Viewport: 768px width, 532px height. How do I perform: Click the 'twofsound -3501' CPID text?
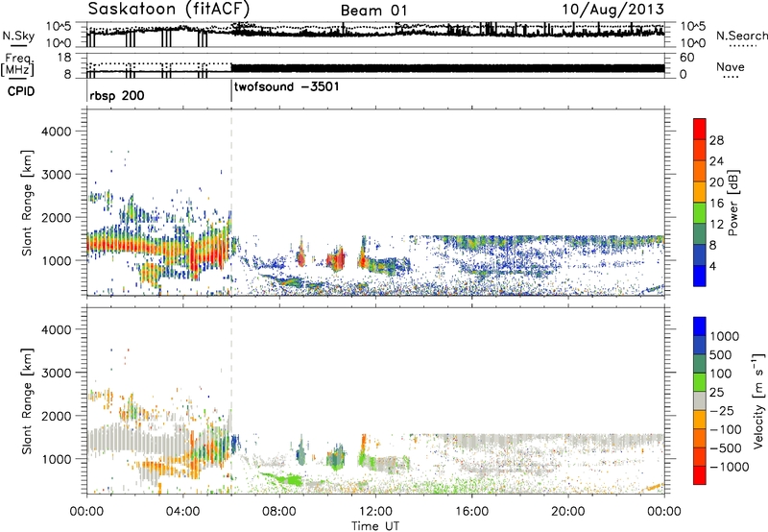coord(286,87)
